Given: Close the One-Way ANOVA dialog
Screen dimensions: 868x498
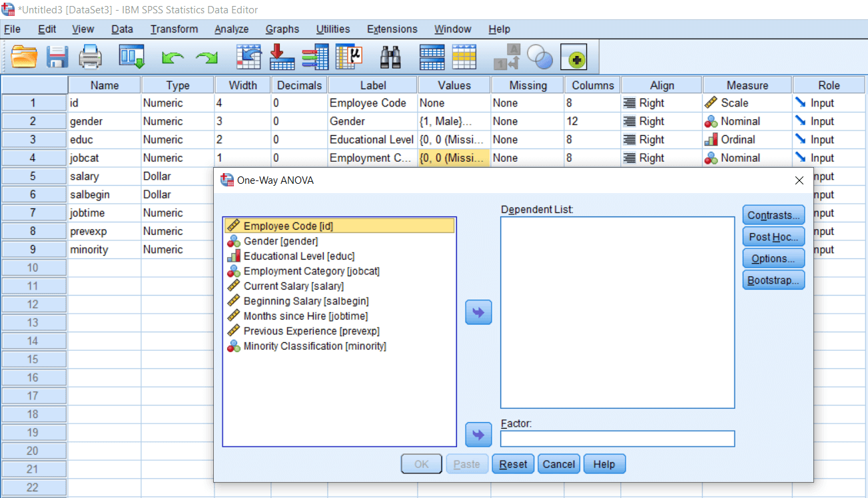Looking at the screenshot, I should (799, 180).
